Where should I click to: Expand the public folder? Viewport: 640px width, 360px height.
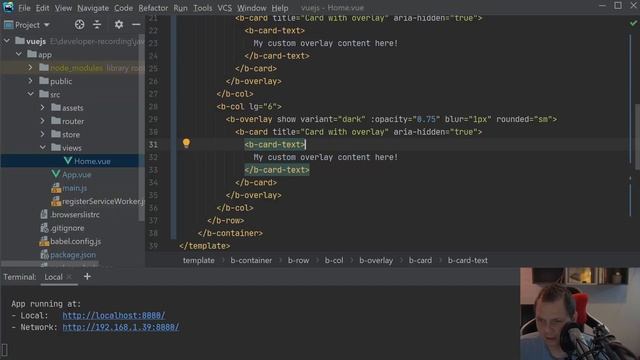point(30,81)
